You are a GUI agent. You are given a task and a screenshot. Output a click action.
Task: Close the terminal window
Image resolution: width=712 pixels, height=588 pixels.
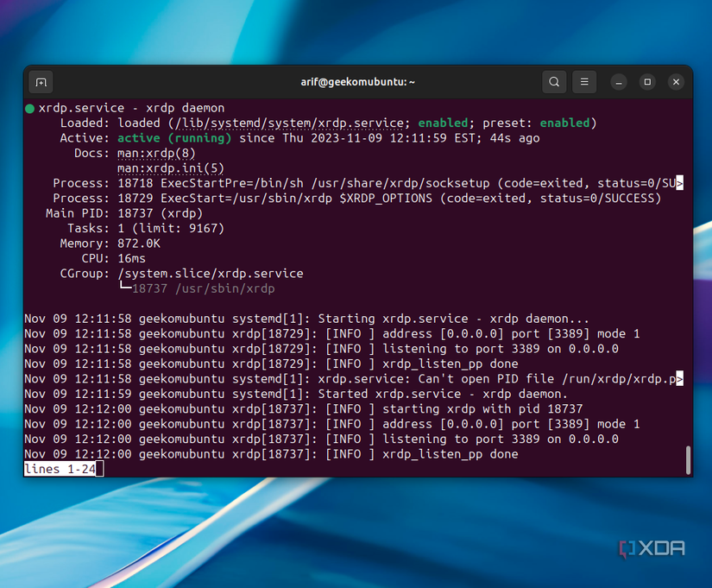pyautogui.click(x=676, y=81)
